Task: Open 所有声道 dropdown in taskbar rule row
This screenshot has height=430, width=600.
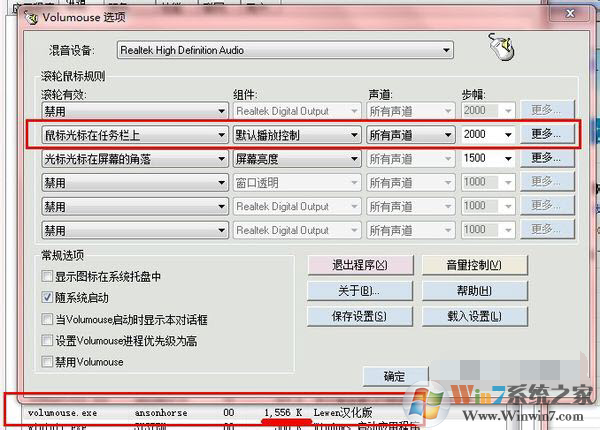Action: pyautogui.click(x=411, y=135)
